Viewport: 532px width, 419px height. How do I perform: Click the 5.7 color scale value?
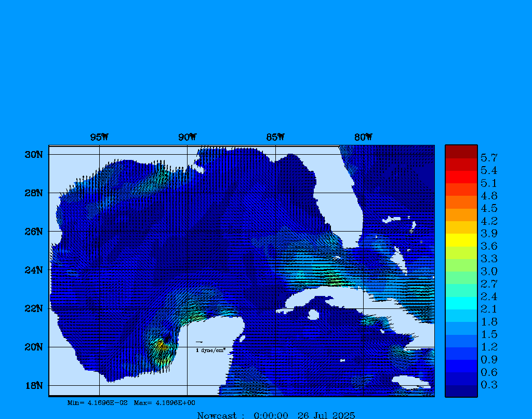489,158
